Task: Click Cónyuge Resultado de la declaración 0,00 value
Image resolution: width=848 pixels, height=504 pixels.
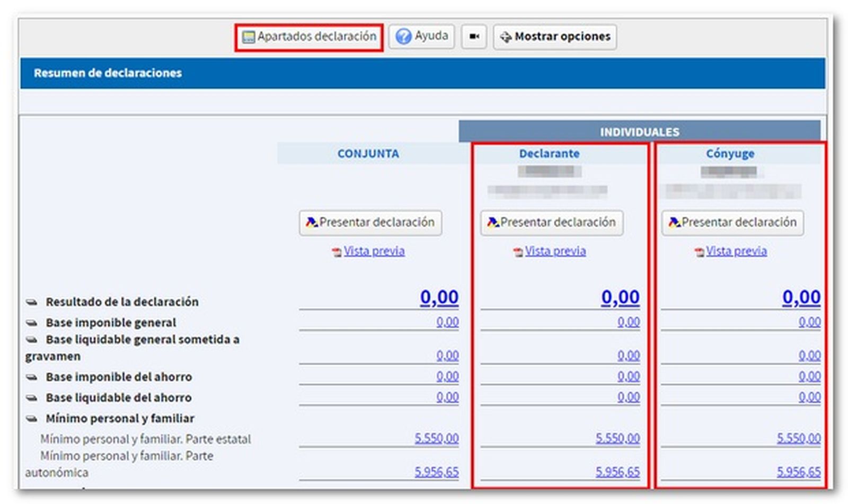Action: (801, 297)
